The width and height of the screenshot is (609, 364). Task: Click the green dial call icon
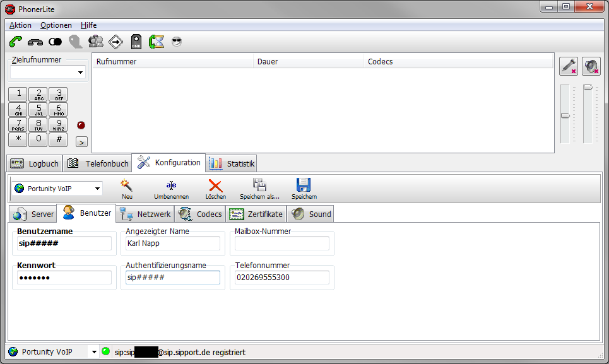pyautogui.click(x=16, y=42)
